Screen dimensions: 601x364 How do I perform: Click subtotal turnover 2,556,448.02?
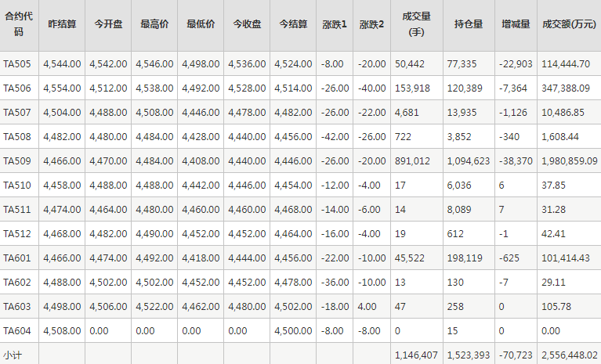point(570,355)
